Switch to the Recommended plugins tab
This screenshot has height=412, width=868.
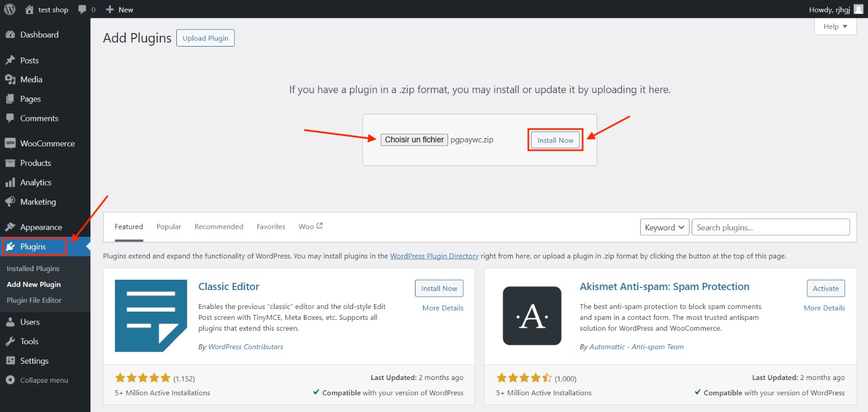(219, 227)
